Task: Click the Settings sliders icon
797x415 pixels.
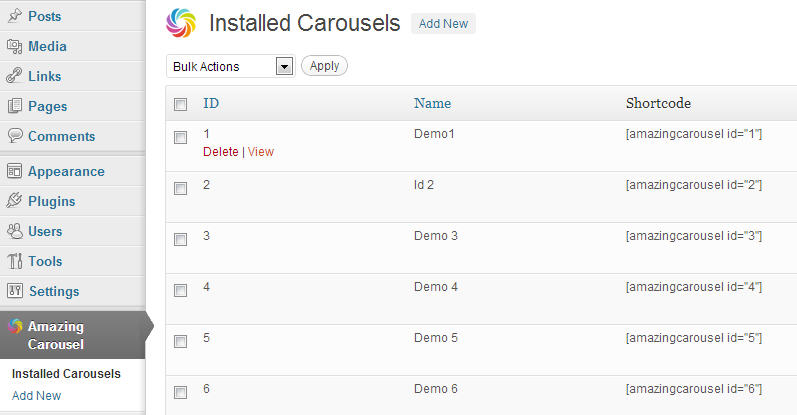Action: pyautogui.click(x=15, y=291)
